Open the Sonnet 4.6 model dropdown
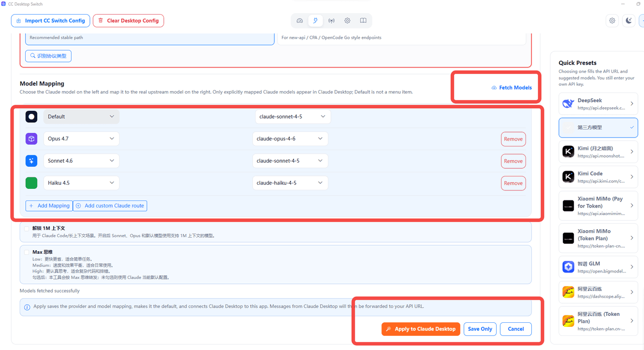The image size is (644, 350). pos(82,161)
